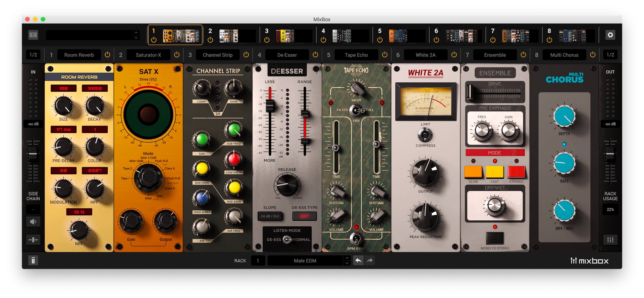Image resolution: width=644 pixels, height=298 pixels.
Task: Click the Ensemble Drive slider
Action: click(470, 92)
